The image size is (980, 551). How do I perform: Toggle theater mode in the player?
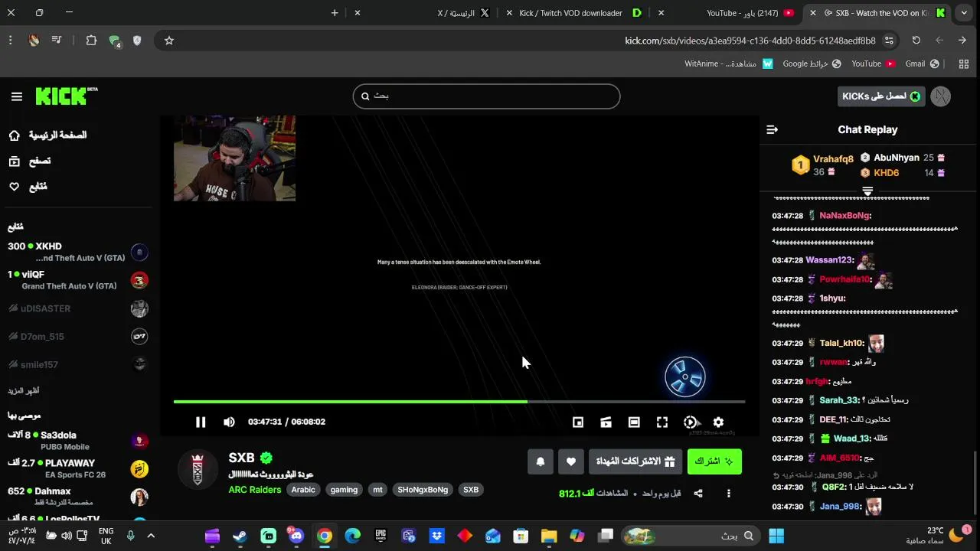pos(634,422)
